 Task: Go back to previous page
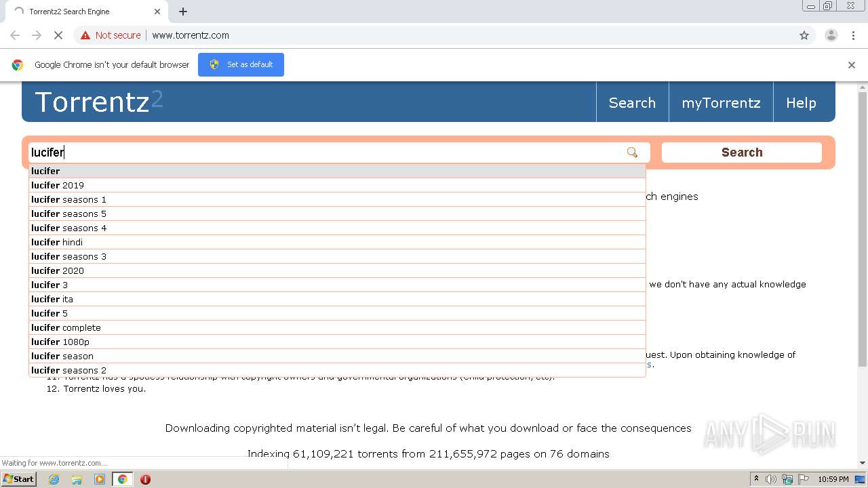[15, 35]
